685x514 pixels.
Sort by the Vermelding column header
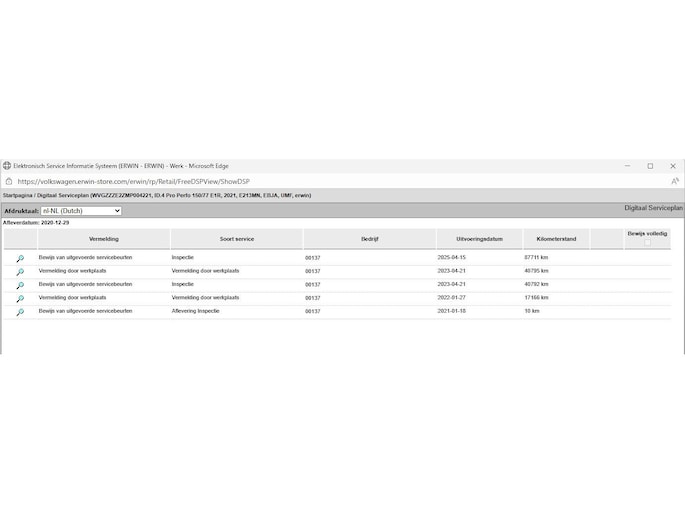click(x=103, y=240)
